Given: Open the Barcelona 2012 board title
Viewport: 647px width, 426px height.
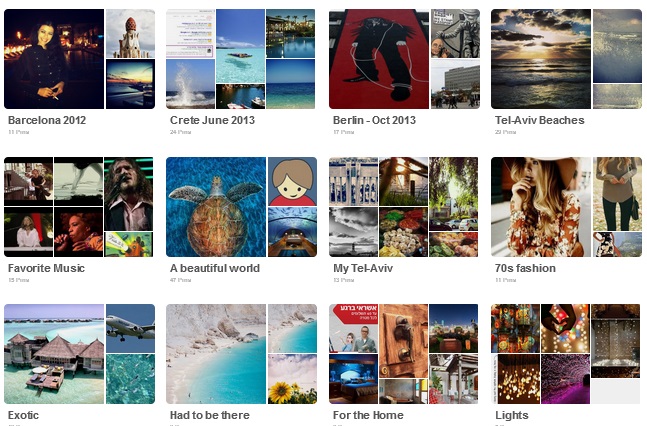Looking at the screenshot, I should click(x=47, y=120).
